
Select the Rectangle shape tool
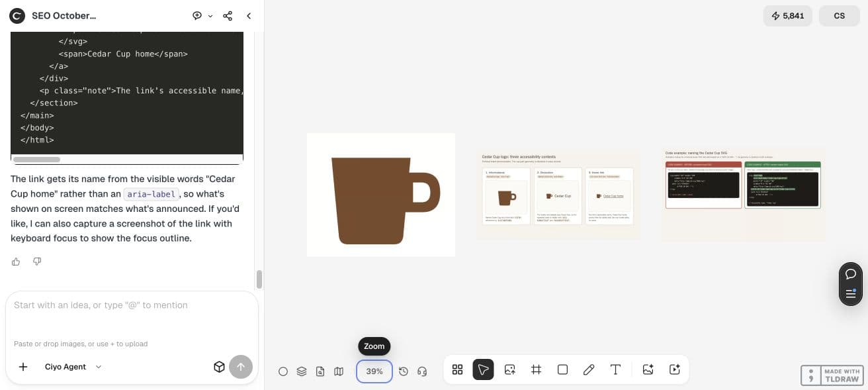[x=562, y=369]
